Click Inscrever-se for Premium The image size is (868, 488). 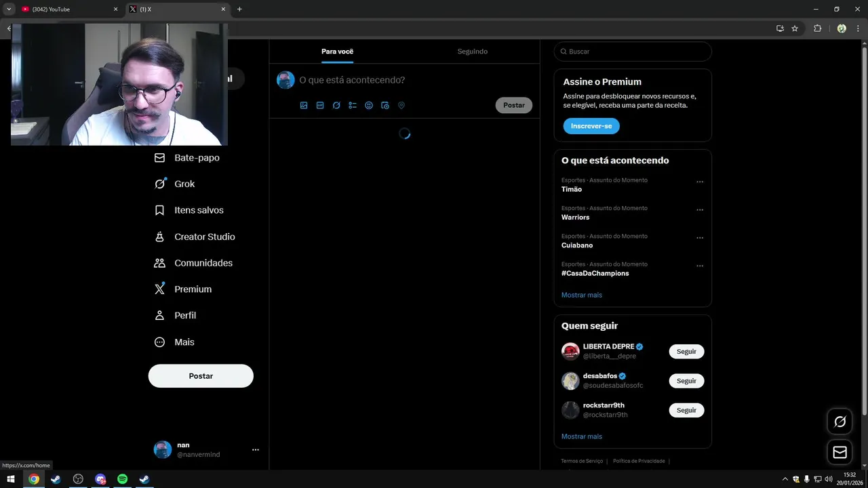pyautogui.click(x=591, y=126)
